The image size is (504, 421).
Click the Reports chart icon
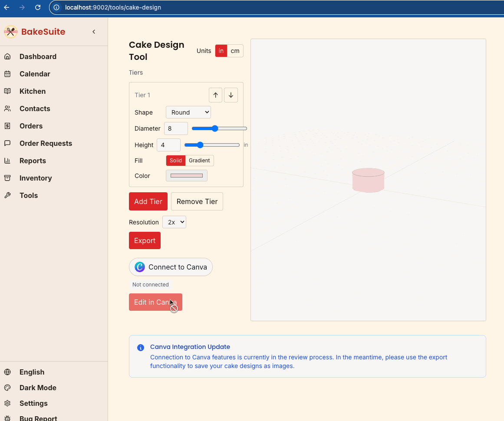(x=7, y=161)
